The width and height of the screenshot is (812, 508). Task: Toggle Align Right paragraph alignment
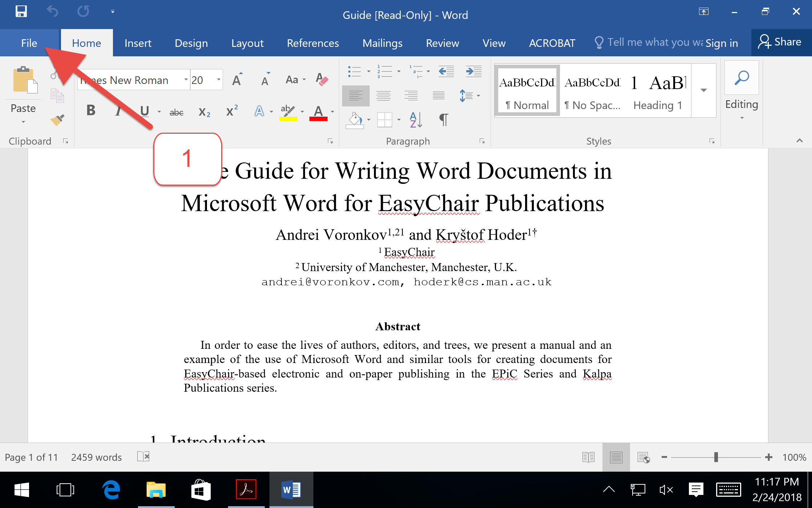coord(411,96)
